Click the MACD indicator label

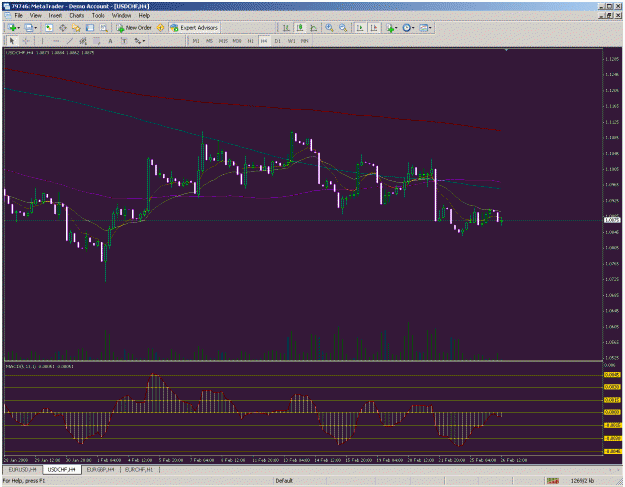(39, 366)
